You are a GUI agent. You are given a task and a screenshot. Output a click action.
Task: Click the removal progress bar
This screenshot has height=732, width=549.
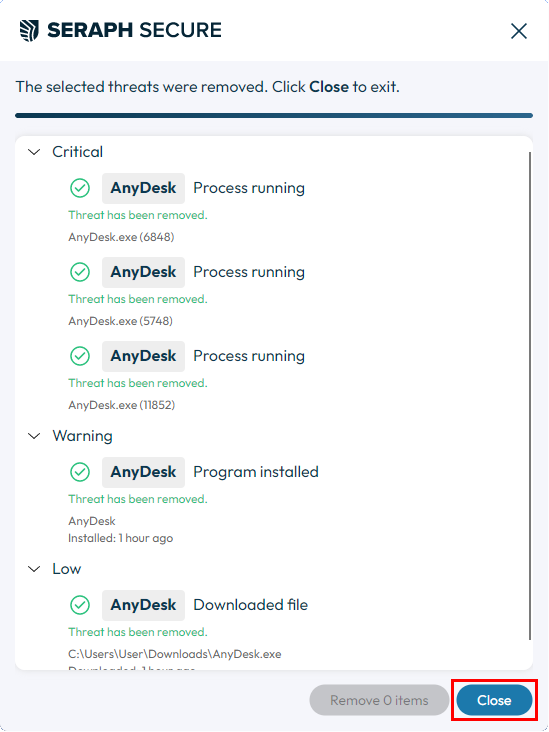pyautogui.click(x=274, y=115)
